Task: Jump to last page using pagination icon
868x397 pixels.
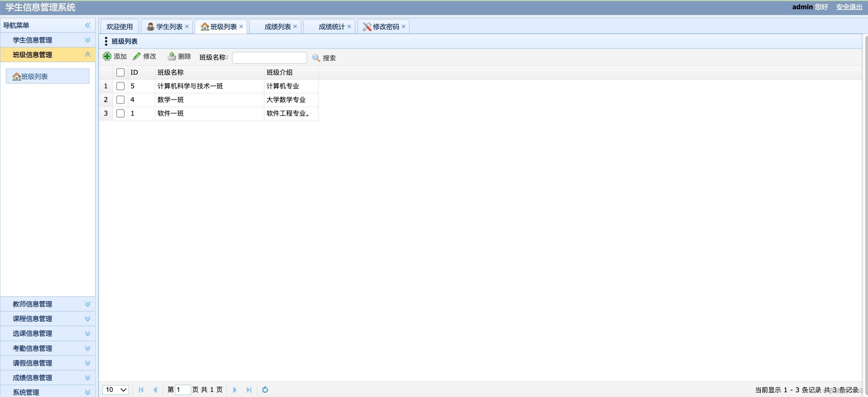Action: (x=249, y=390)
